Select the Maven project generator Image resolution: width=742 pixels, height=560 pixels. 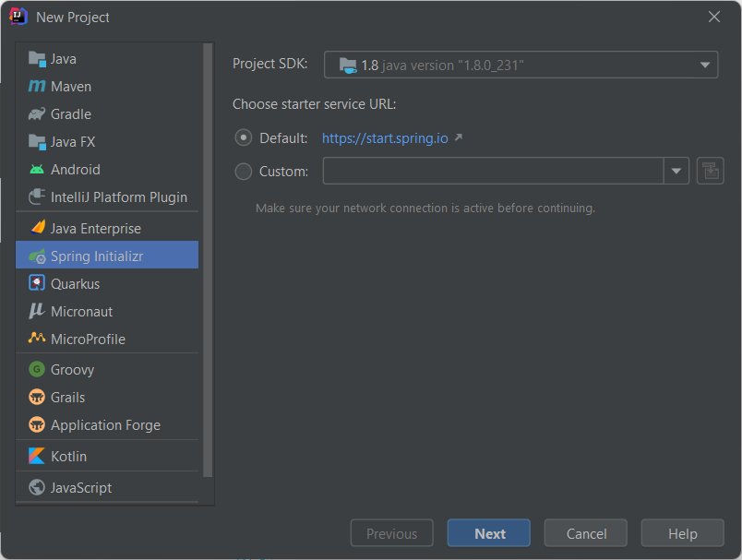click(69, 86)
